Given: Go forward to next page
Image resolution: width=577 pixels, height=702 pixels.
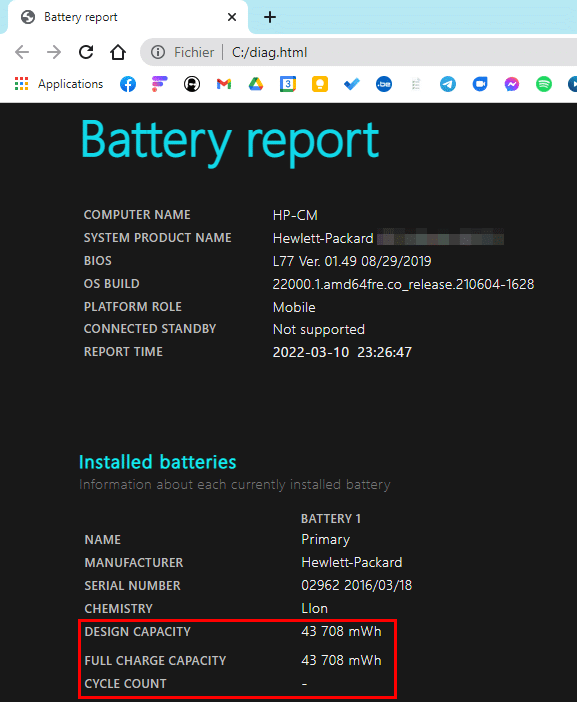Looking at the screenshot, I should 54,52.
